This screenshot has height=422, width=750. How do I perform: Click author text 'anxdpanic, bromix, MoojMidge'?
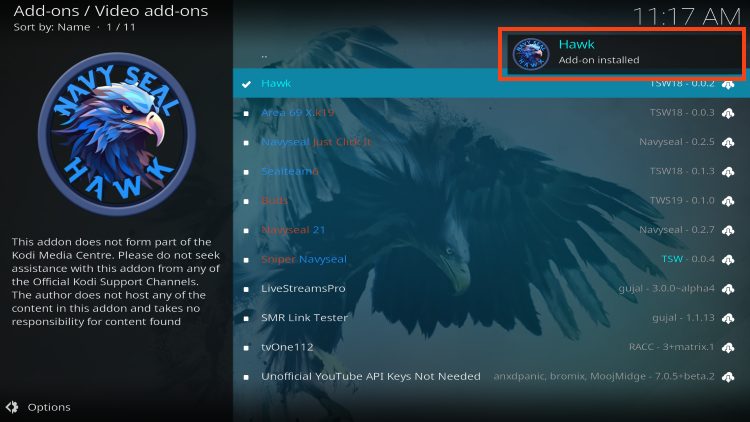coord(570,377)
